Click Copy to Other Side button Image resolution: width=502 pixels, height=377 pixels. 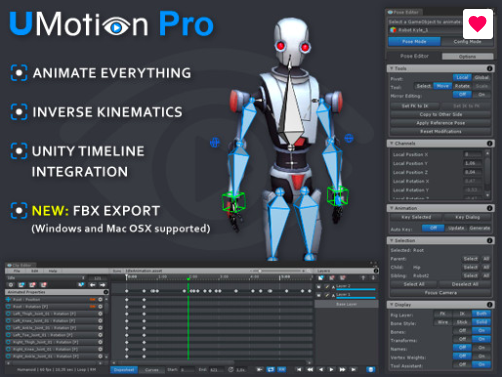[441, 114]
